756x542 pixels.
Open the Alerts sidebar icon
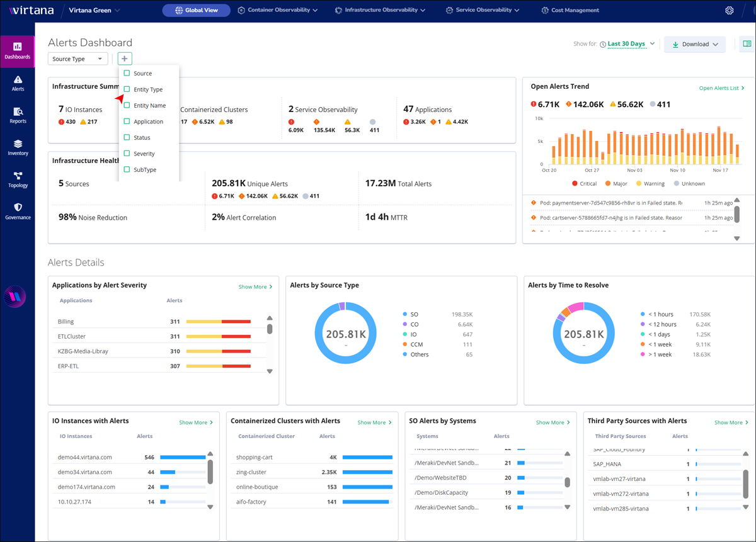tap(18, 83)
